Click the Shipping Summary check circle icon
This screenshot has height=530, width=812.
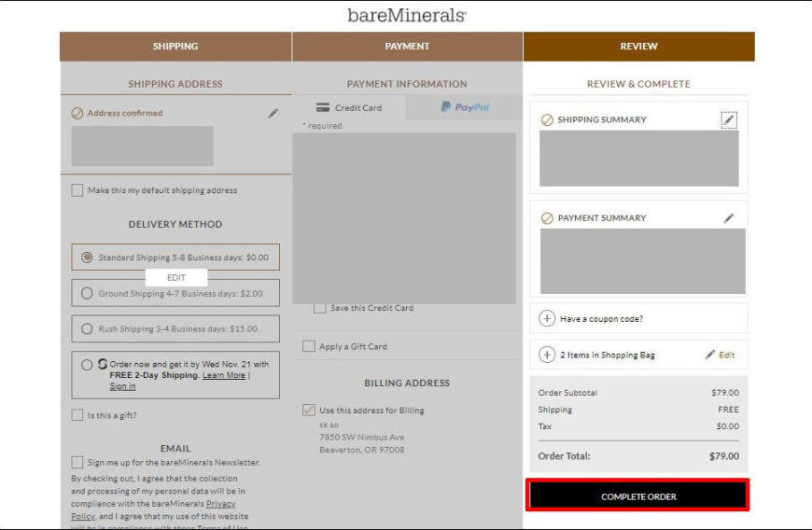(x=547, y=119)
